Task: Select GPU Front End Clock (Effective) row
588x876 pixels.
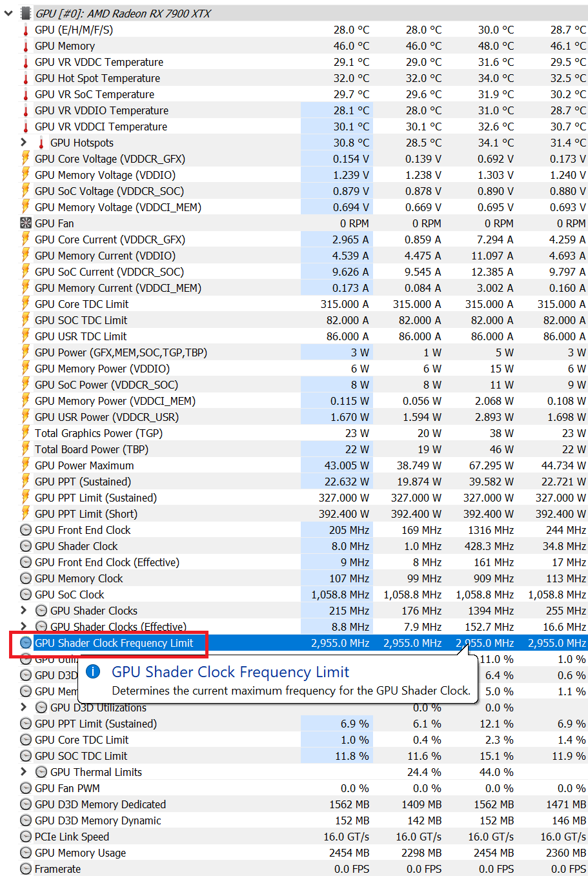Action: pos(303,562)
